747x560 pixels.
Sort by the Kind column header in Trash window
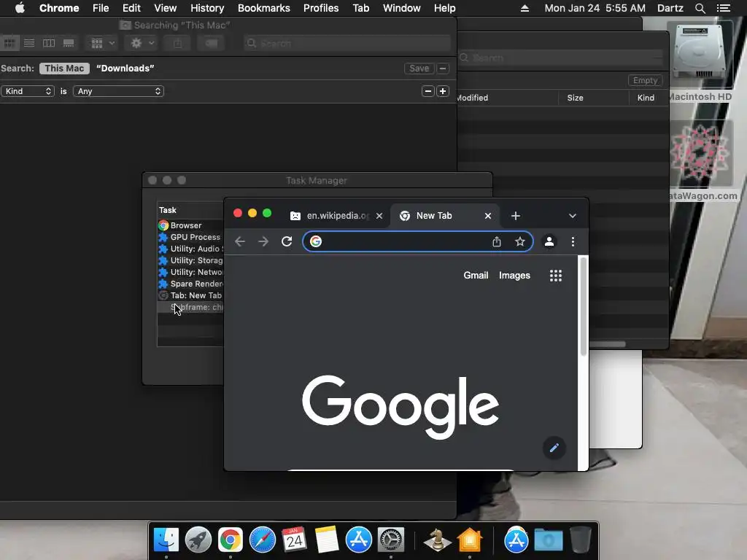pos(649,98)
